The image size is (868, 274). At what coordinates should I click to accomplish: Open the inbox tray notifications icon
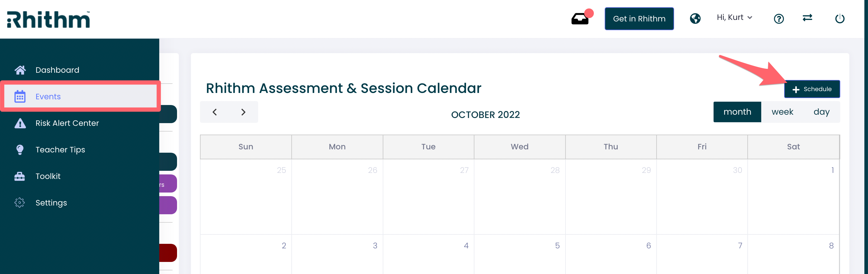(x=580, y=19)
